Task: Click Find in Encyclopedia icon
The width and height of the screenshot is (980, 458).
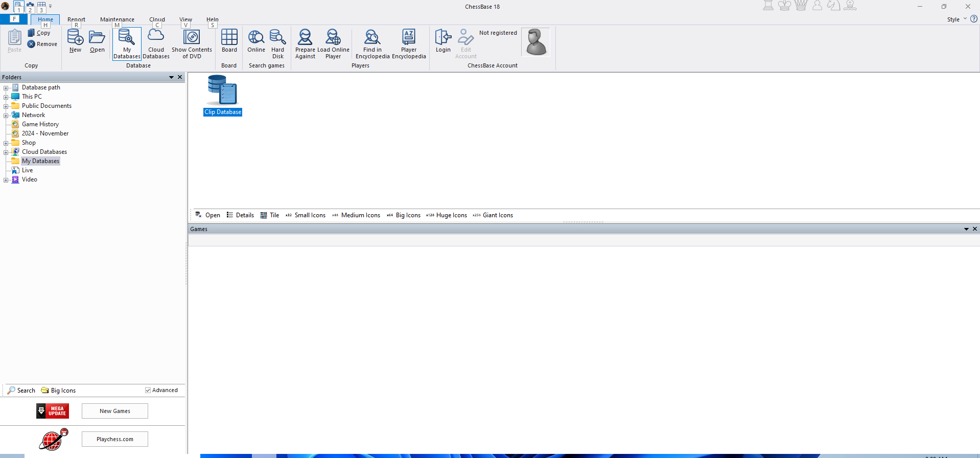Action: (x=372, y=37)
